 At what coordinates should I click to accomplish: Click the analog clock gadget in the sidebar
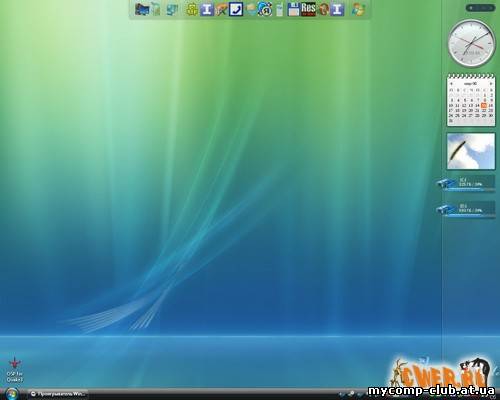coord(471,42)
